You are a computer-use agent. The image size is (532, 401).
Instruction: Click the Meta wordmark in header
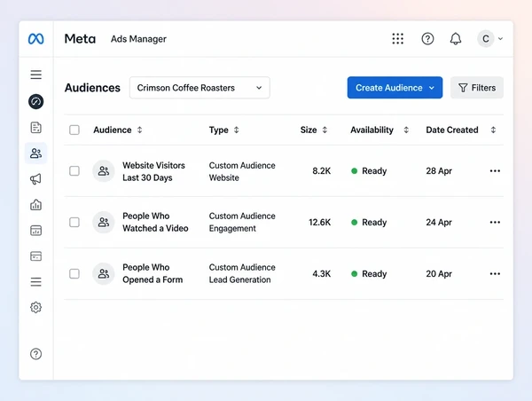pyautogui.click(x=80, y=39)
